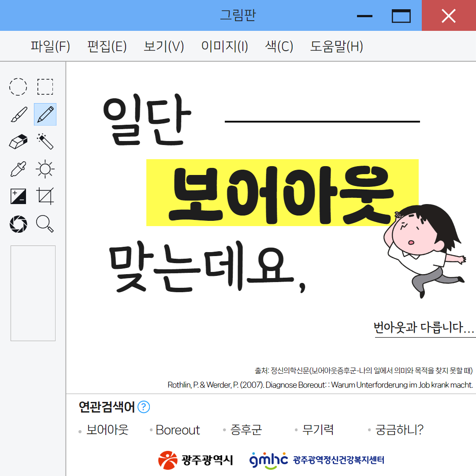The image size is (476, 476).
Task: Click the empty tool options box
Action: (x=33, y=293)
